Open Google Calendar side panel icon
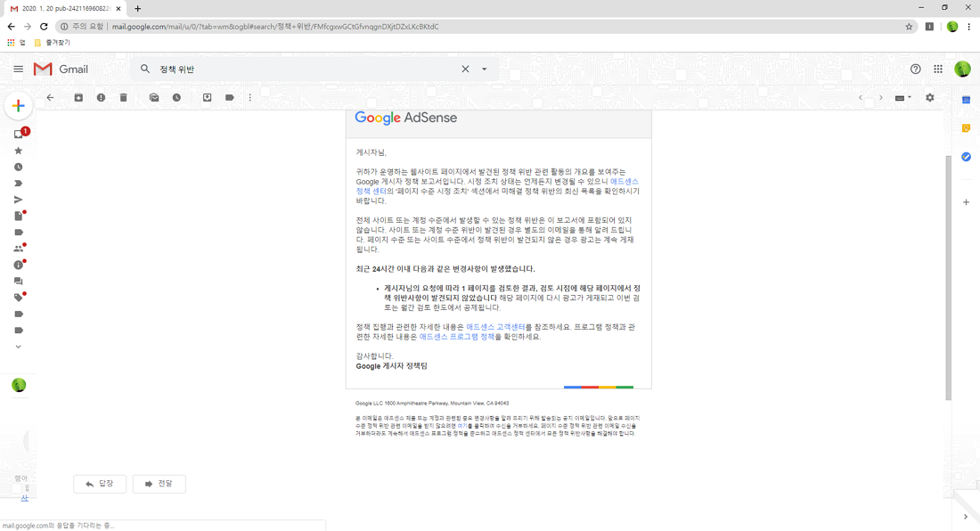Image resolution: width=980 pixels, height=531 pixels. (x=966, y=100)
